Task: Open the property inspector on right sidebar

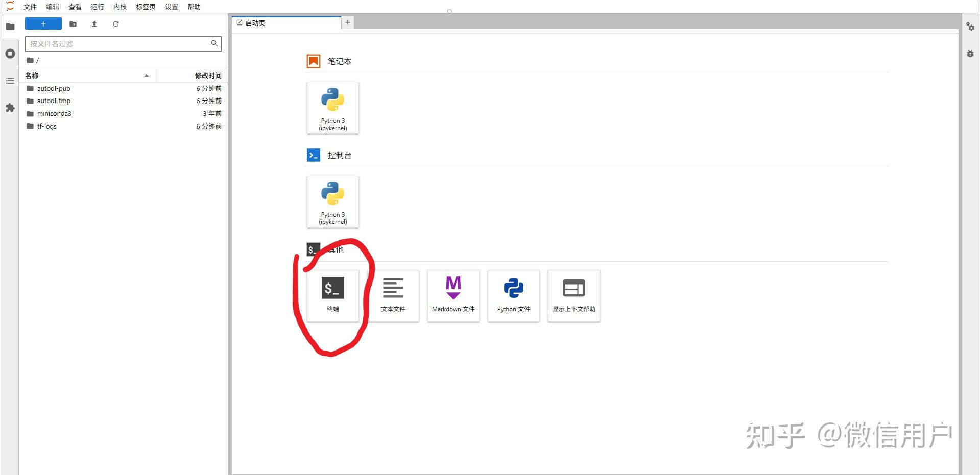Action: [970, 27]
